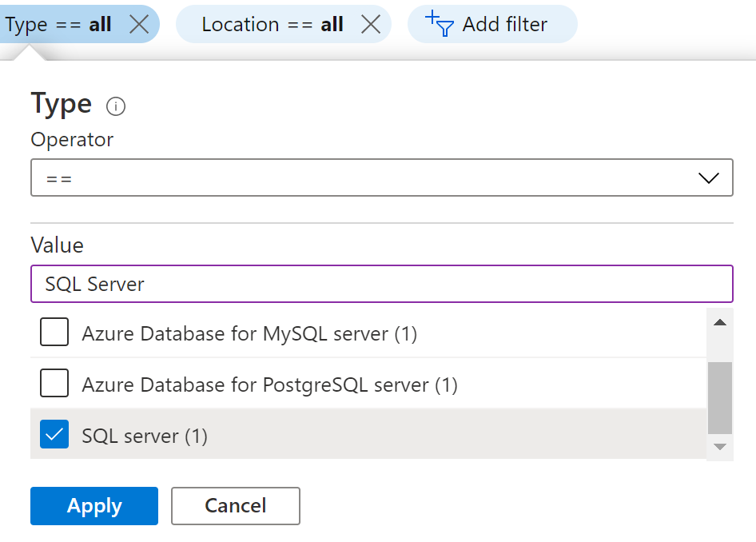756x542 pixels.
Task: Click the Add filter text
Action: point(505,25)
